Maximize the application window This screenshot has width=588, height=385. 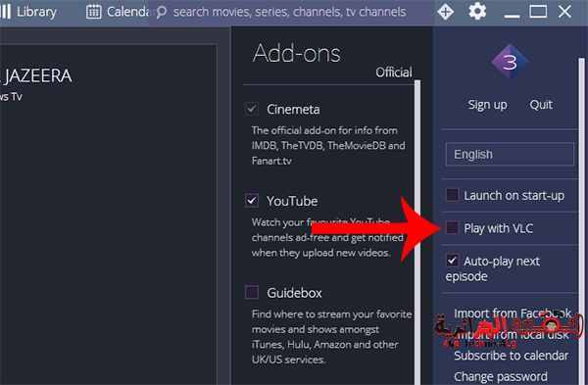pos(538,11)
